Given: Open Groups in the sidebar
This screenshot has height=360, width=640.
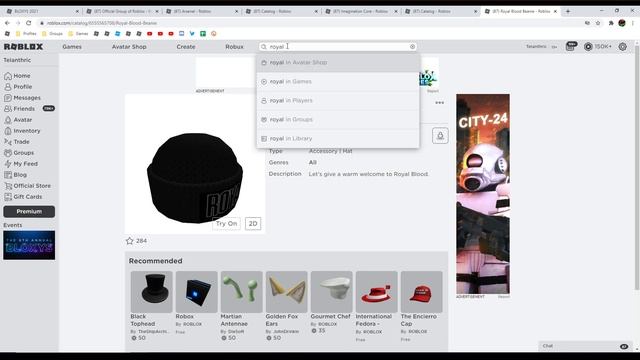Looking at the screenshot, I should tap(19, 153).
